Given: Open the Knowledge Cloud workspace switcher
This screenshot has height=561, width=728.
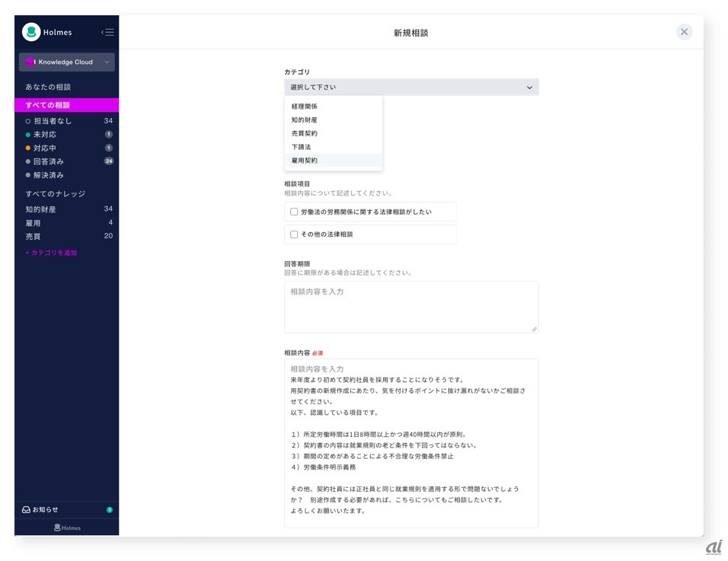Looking at the screenshot, I should [67, 62].
